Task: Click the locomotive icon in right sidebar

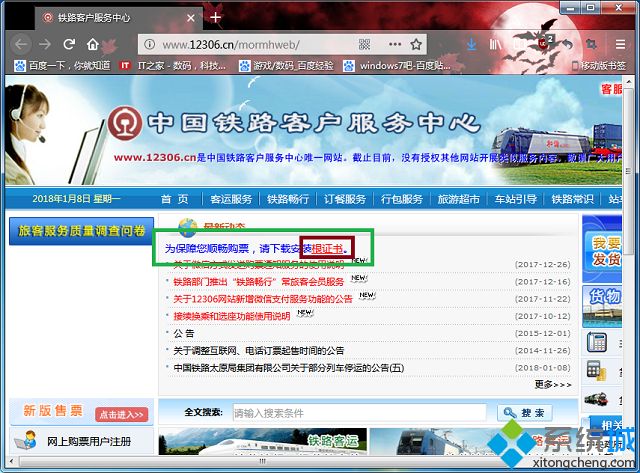Action: coord(596,398)
